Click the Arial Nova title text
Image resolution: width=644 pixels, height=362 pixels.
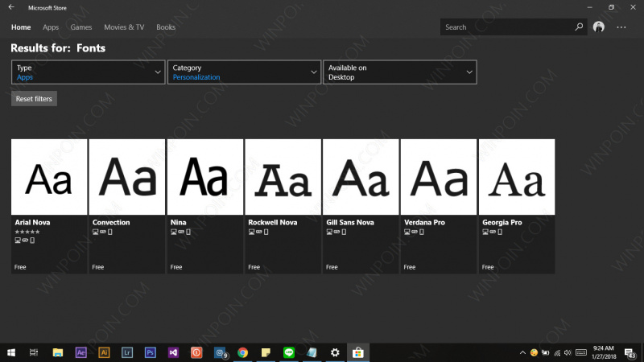(x=32, y=223)
